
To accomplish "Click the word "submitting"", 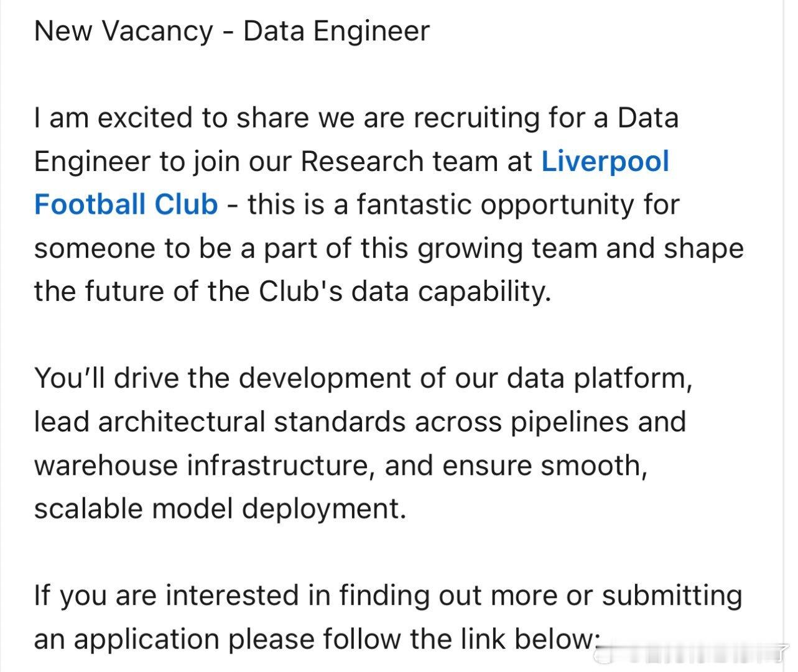I will point(672,596).
